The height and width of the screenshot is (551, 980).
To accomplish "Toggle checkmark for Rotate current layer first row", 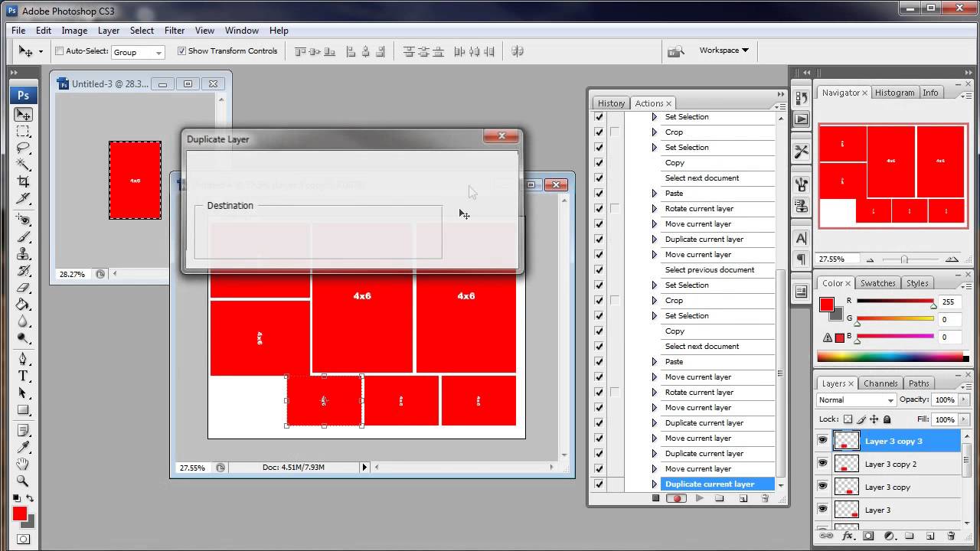I will click(x=599, y=208).
